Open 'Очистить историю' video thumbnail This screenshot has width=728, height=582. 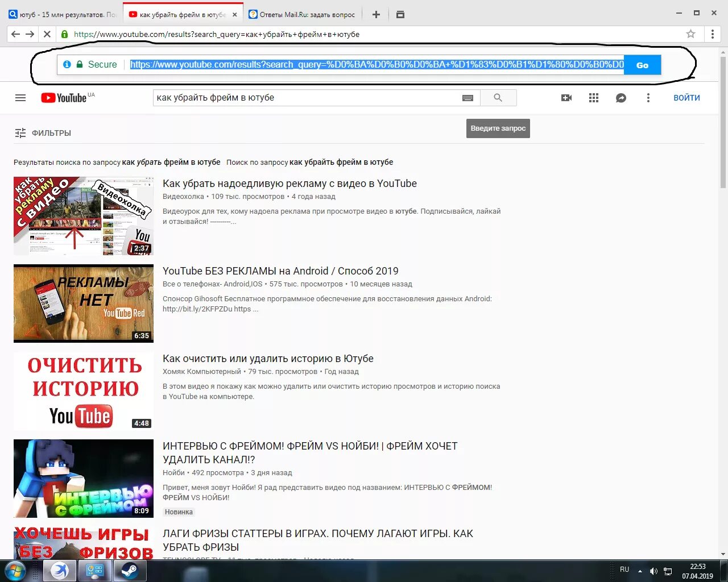(x=84, y=391)
